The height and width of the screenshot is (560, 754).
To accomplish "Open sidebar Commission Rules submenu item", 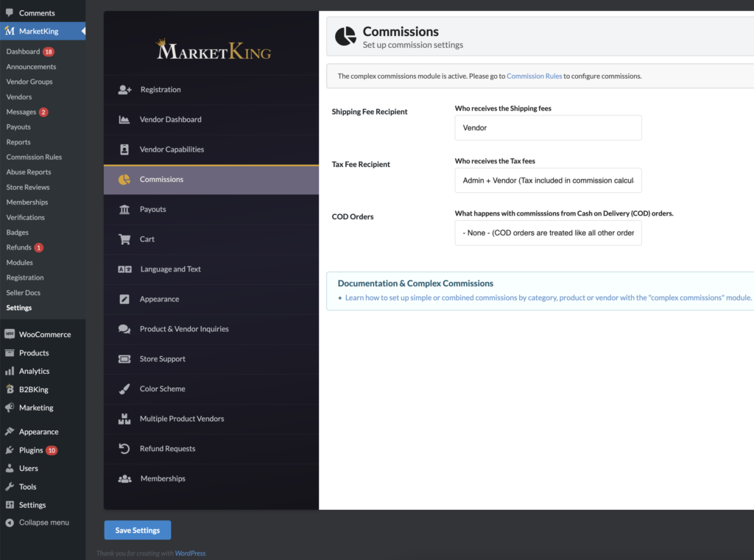I will pyautogui.click(x=34, y=157).
